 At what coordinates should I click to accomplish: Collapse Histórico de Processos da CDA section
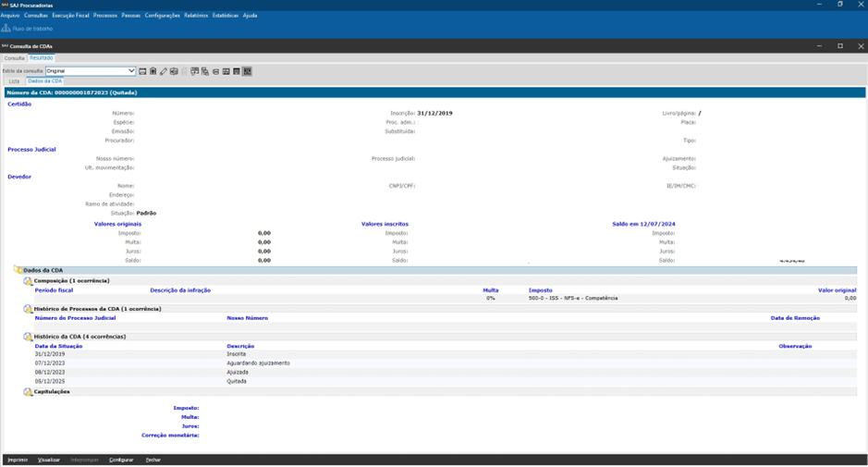(28, 309)
